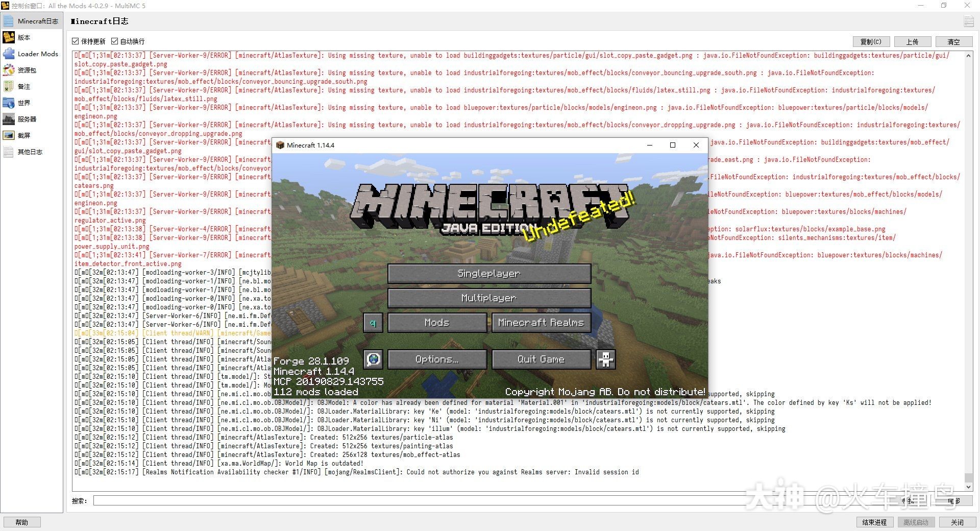Open the Minecraft log page icon in sidebar
This screenshot has height=531, width=980.
9,21
